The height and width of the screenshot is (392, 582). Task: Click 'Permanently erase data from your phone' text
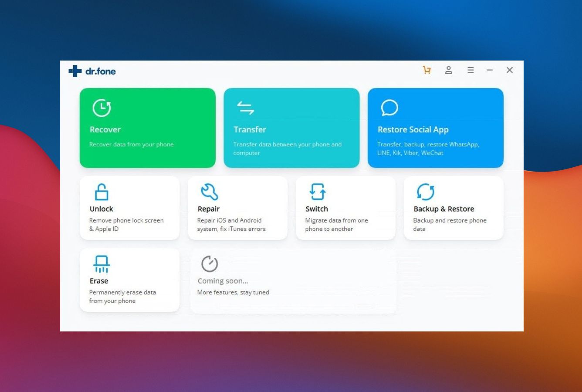[x=122, y=297]
